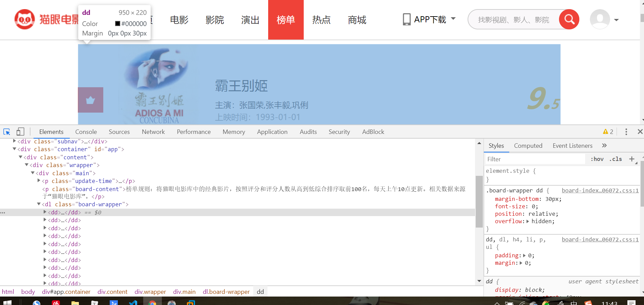The height and width of the screenshot is (305, 644).
Task: Open css source link for dd, dl, h4 rule
Action: (x=600, y=239)
